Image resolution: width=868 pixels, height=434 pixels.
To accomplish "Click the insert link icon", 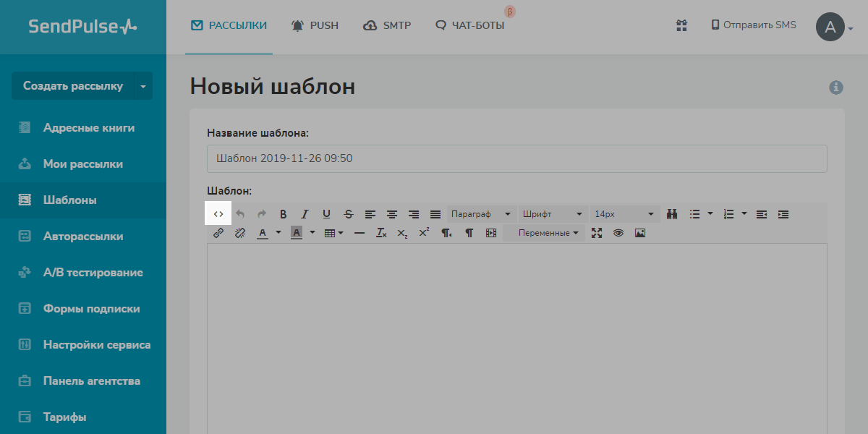I will (x=218, y=233).
